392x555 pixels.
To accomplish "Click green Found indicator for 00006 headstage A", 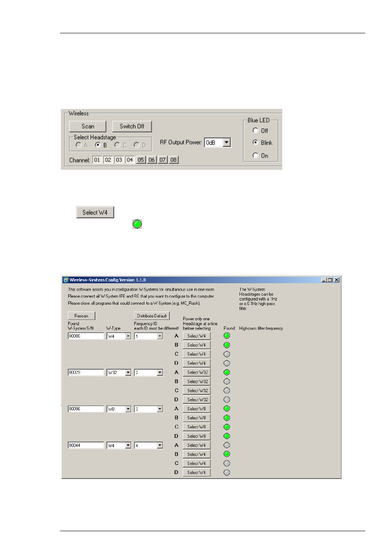I will click(227, 335).
